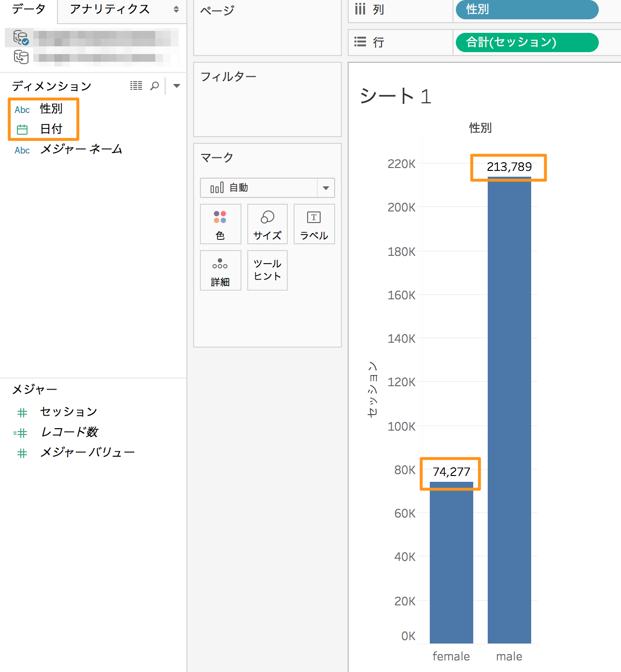
Task: Open the pane switcher arrows beside アナリティクス
Action: click(x=176, y=9)
